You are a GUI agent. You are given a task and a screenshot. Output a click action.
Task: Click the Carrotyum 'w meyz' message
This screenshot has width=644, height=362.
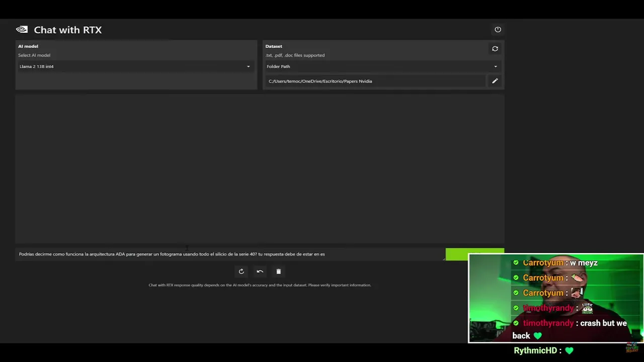(x=555, y=263)
